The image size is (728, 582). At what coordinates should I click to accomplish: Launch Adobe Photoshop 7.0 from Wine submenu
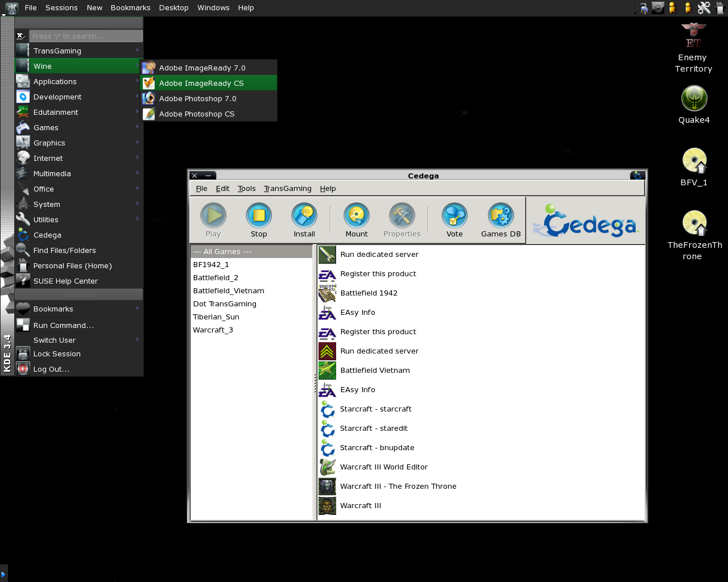[209, 98]
